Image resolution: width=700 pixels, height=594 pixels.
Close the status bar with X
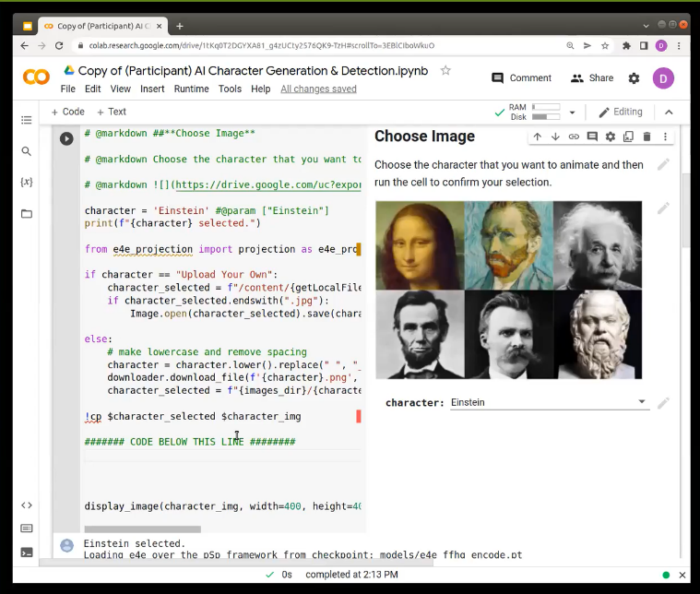(x=682, y=575)
